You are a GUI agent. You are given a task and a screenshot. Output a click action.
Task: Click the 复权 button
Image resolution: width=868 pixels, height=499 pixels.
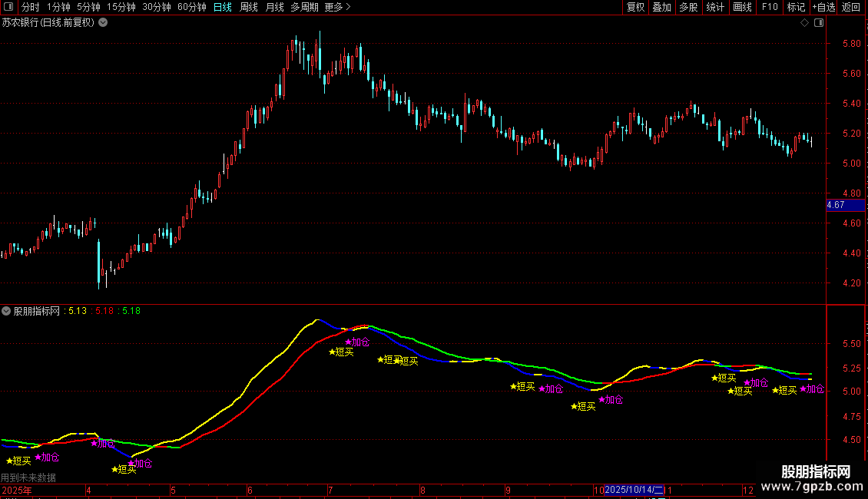635,7
